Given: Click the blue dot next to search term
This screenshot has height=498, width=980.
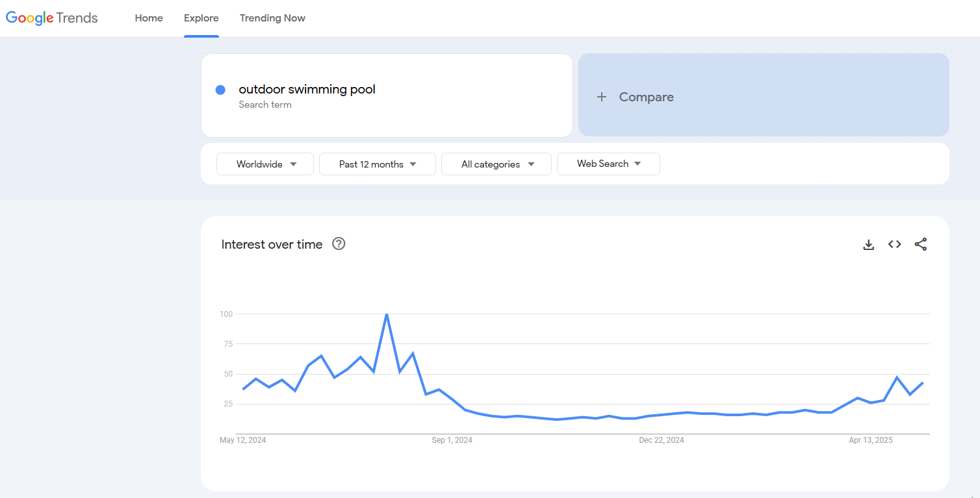Looking at the screenshot, I should point(220,90).
